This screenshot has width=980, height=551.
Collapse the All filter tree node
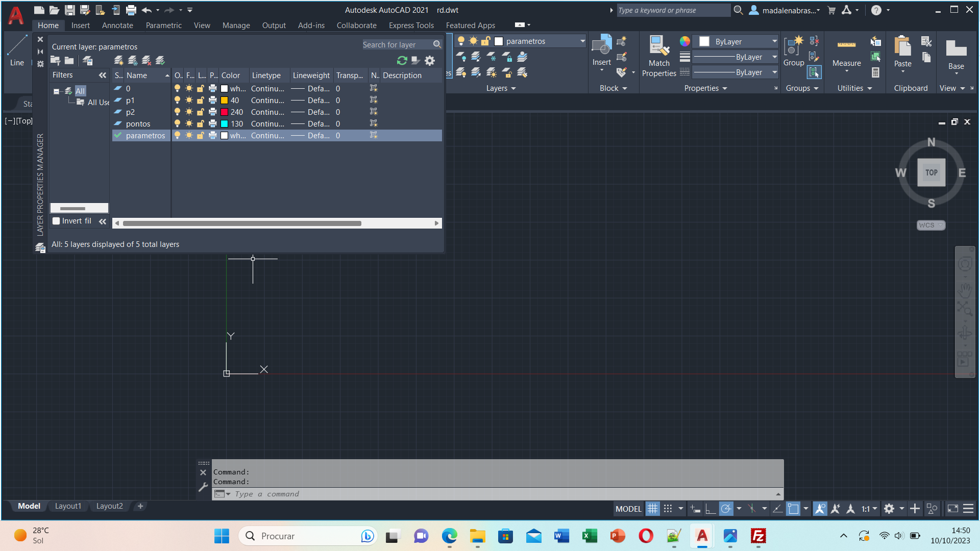[x=56, y=91]
